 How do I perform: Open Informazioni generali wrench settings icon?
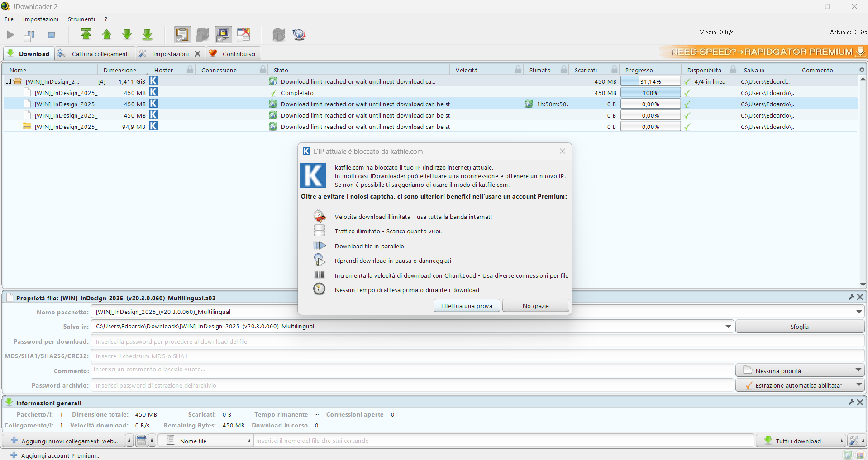851,402
